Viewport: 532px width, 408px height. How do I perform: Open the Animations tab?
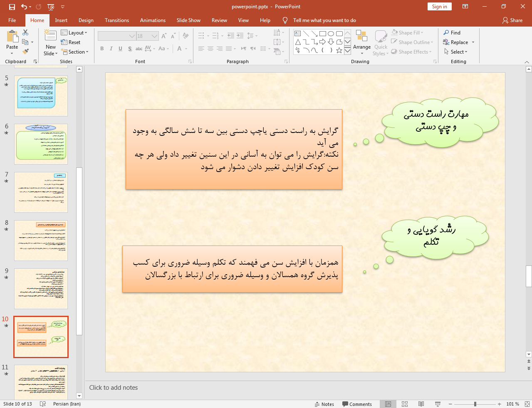[153, 20]
